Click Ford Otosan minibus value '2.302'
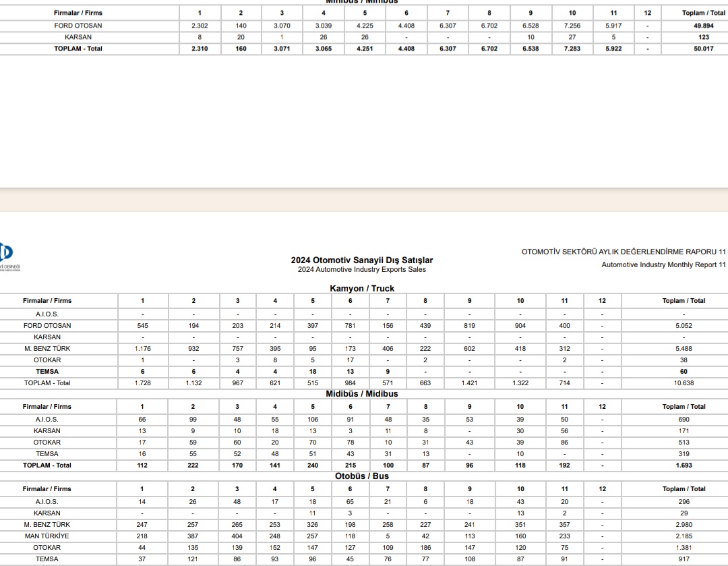728x566 pixels. [x=200, y=26]
